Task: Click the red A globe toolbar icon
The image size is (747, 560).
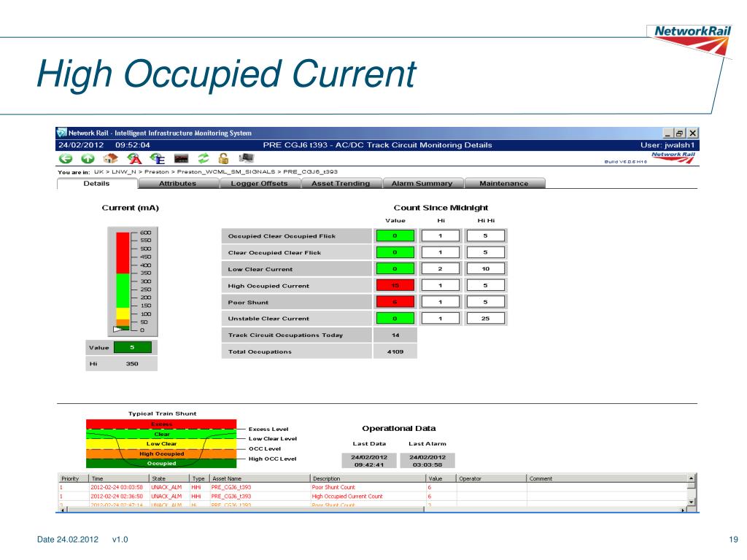Action: click(134, 158)
